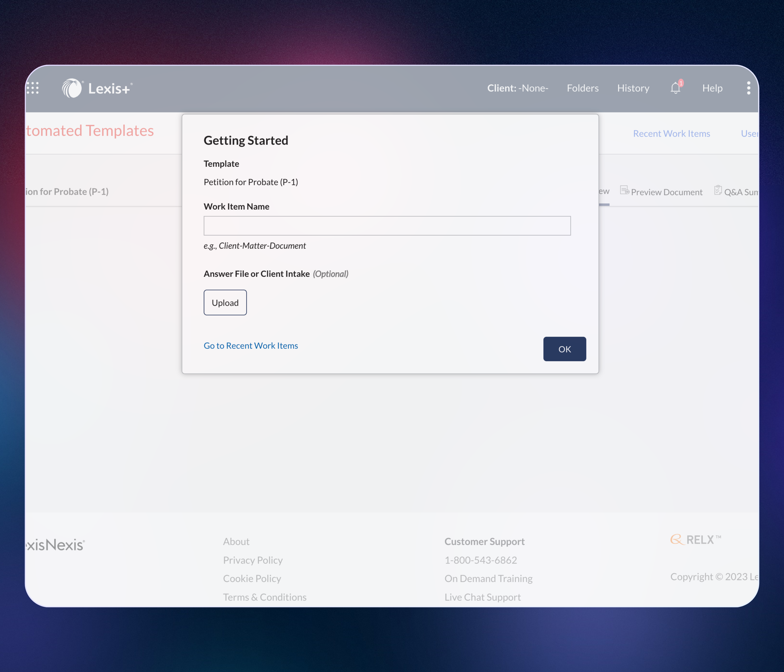The width and height of the screenshot is (784, 672).
Task: Open the notifications bell icon
Action: point(676,88)
